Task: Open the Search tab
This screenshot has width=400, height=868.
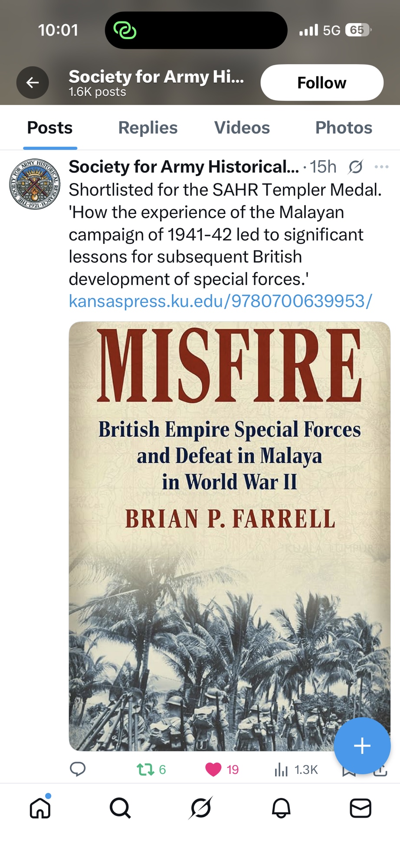Action: (x=120, y=808)
